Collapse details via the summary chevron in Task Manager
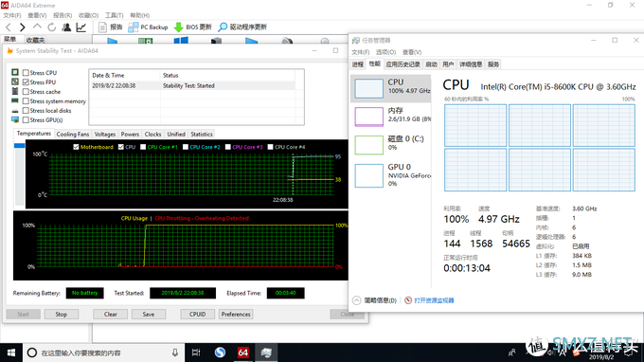Viewport: 644px width, 362px height. (356, 300)
